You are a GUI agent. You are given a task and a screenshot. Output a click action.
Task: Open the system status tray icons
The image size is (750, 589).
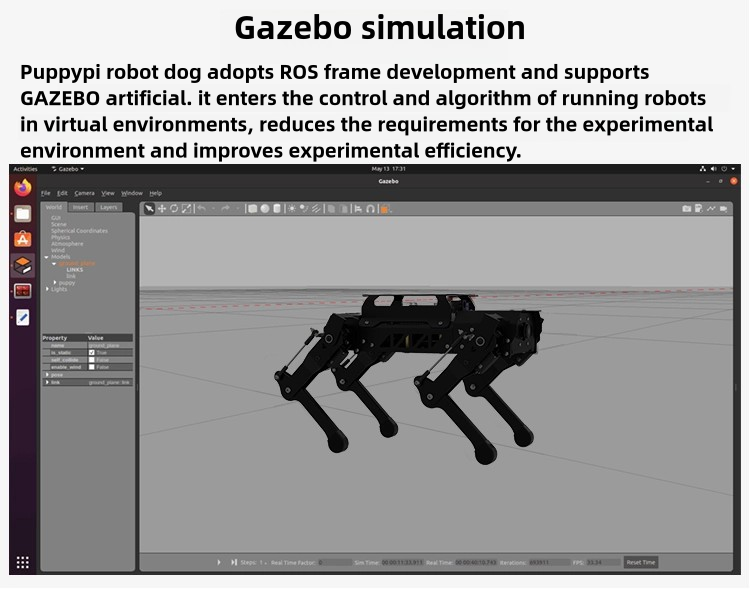click(x=717, y=169)
